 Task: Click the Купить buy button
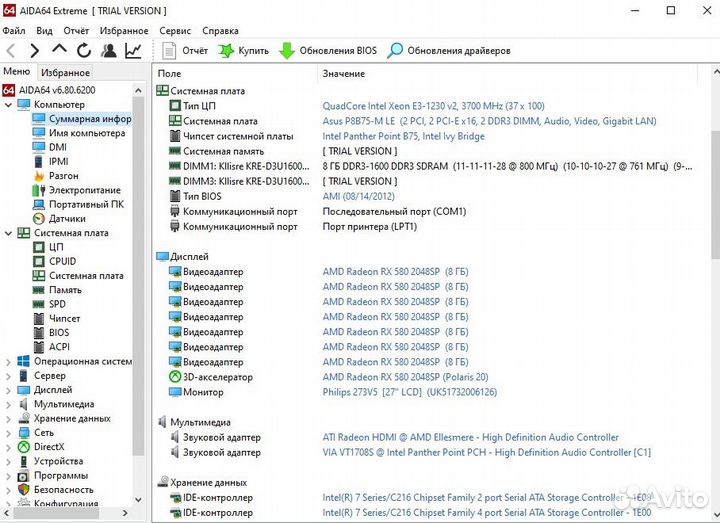pos(244,51)
